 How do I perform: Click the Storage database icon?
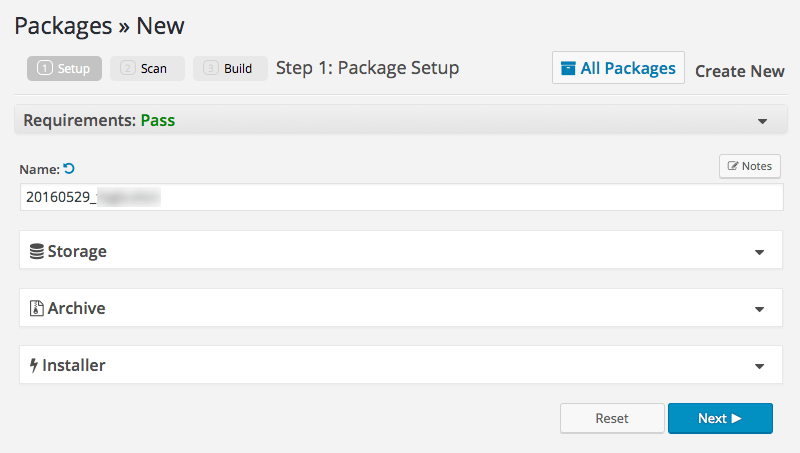pos(37,251)
